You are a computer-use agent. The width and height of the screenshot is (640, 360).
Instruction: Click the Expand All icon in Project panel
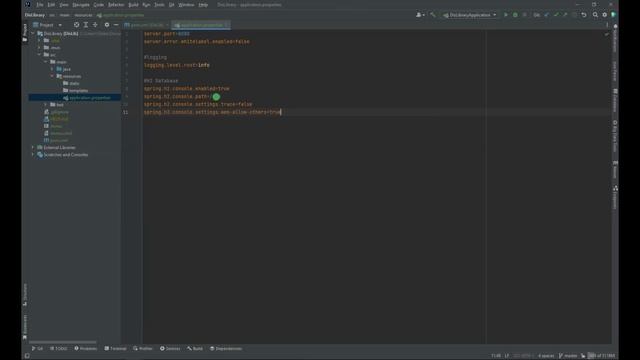[x=86, y=25]
